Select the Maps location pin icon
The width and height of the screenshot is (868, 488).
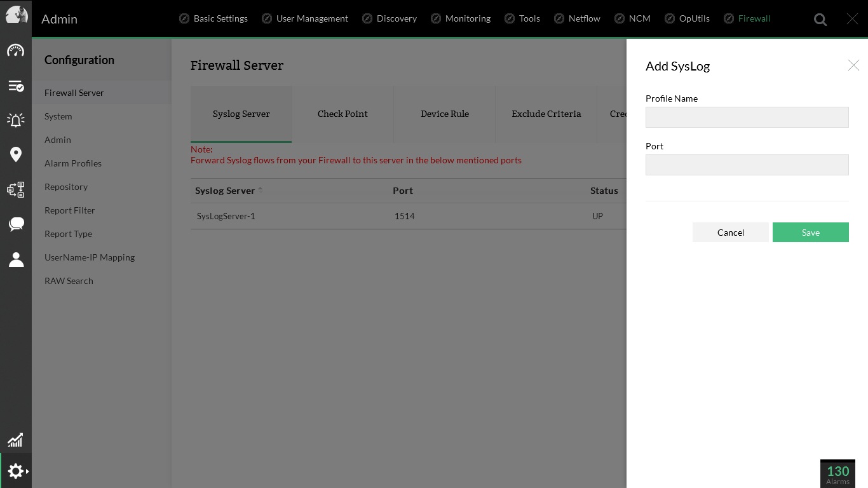click(x=16, y=154)
